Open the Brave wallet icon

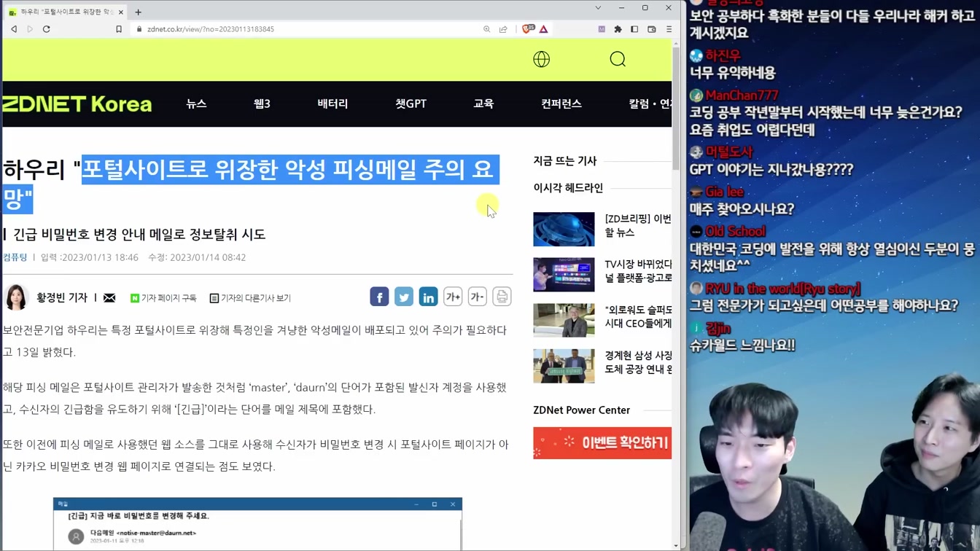pyautogui.click(x=652, y=29)
